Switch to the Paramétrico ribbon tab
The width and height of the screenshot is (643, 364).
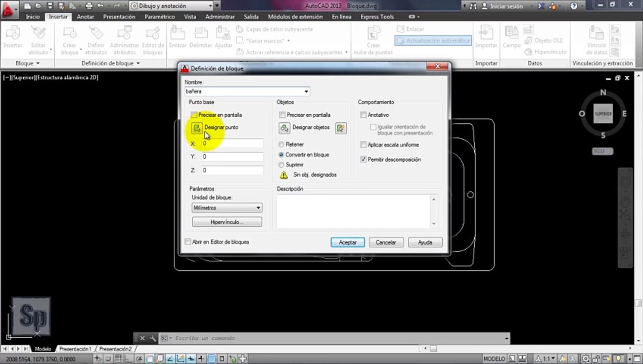(160, 17)
